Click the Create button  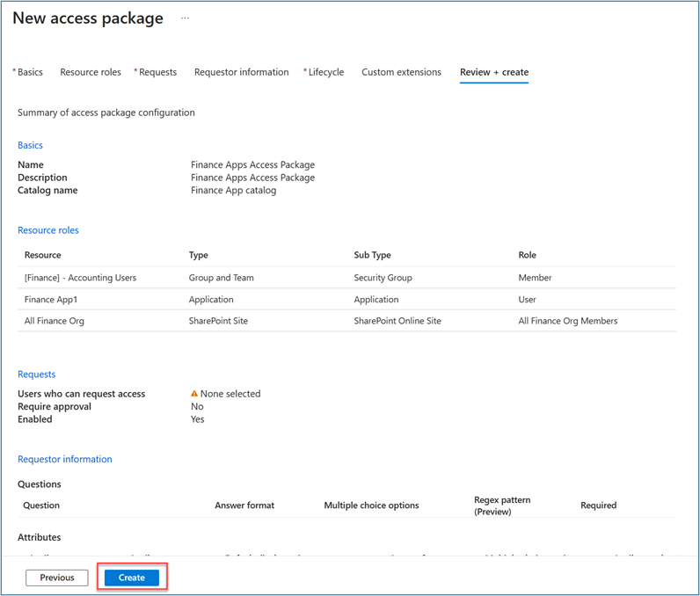[x=132, y=578]
